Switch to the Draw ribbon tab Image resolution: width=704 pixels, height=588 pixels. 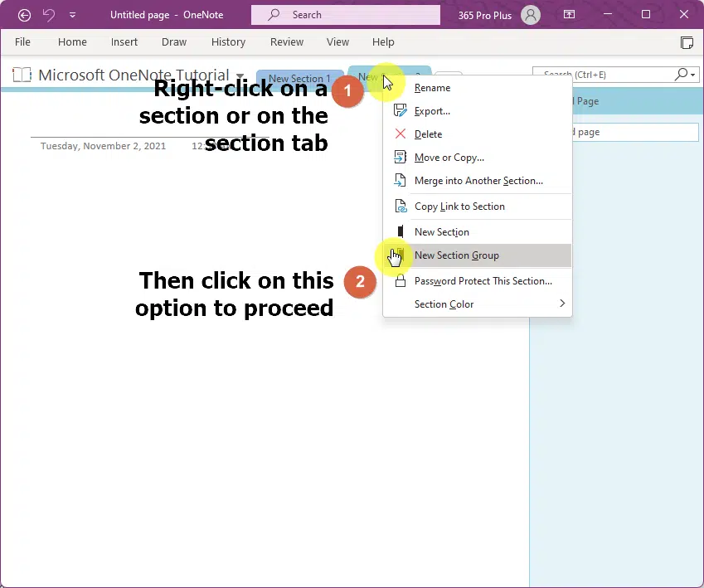click(x=174, y=41)
